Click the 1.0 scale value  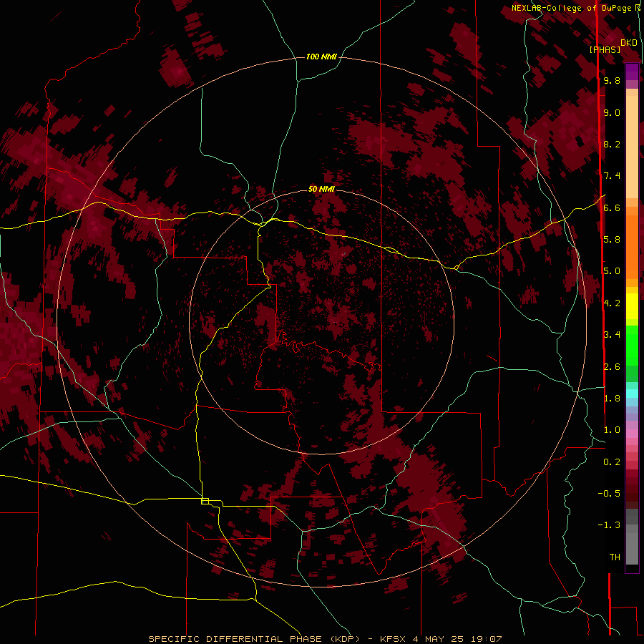point(612,431)
